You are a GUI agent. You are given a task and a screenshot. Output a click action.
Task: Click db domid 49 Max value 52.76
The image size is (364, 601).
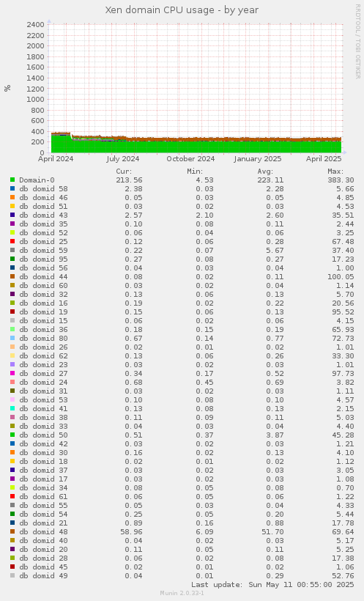343,575
